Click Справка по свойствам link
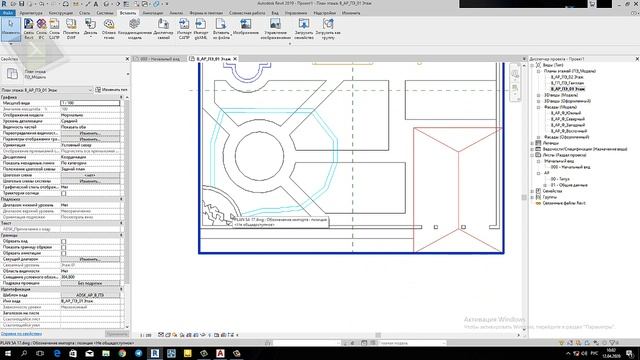 [x=21, y=334]
